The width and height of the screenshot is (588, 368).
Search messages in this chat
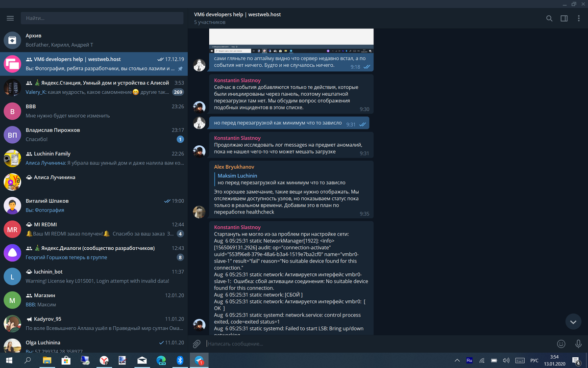[x=549, y=19]
